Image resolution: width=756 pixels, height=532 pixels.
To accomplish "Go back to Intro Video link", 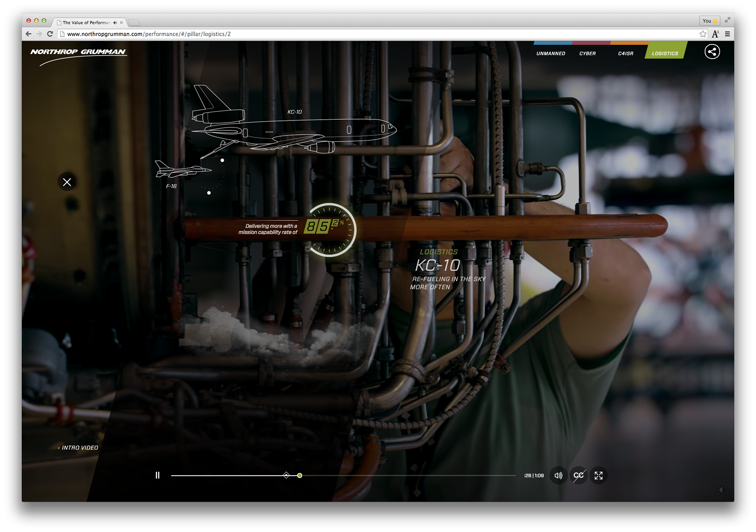I will point(78,448).
